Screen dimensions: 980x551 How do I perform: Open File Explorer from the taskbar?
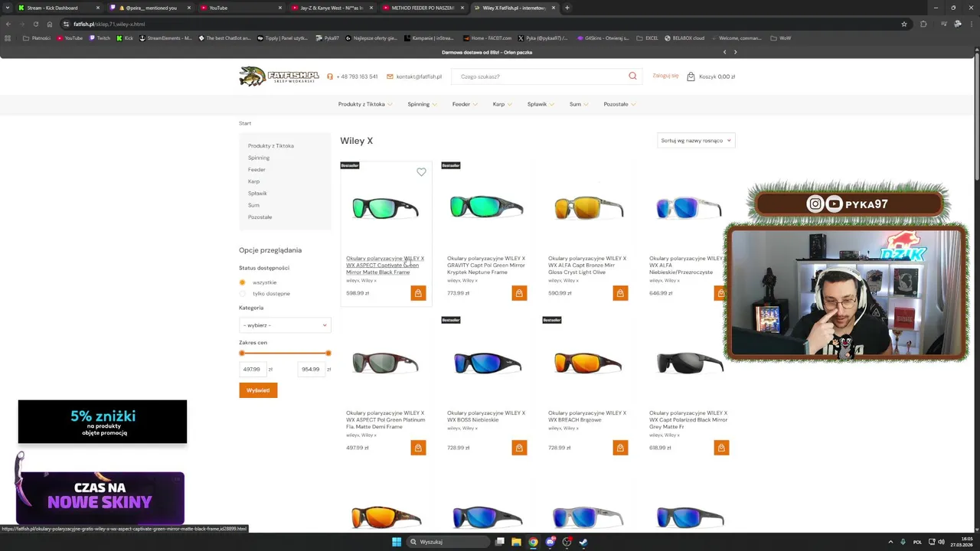click(516, 542)
